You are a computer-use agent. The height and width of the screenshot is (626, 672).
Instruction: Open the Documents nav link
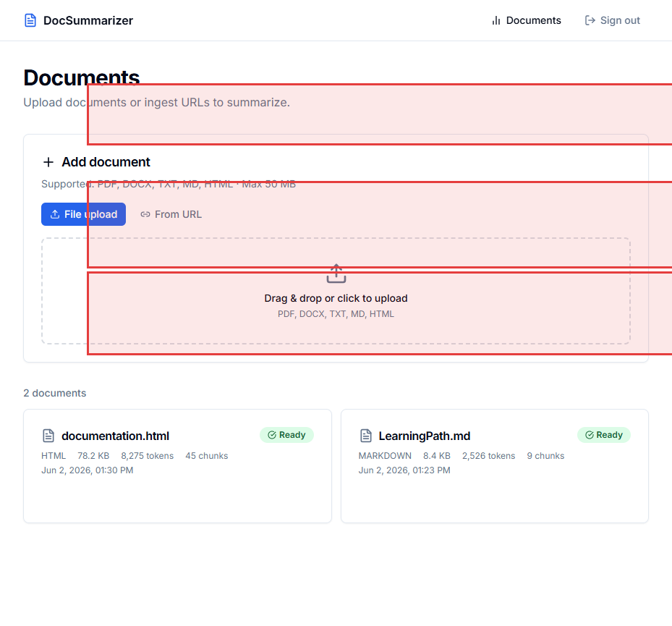[526, 20]
